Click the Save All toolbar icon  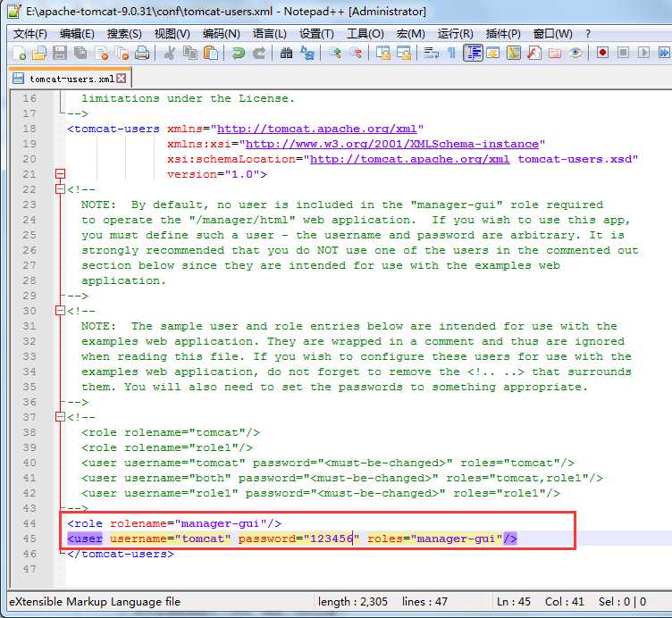pyautogui.click(x=80, y=53)
